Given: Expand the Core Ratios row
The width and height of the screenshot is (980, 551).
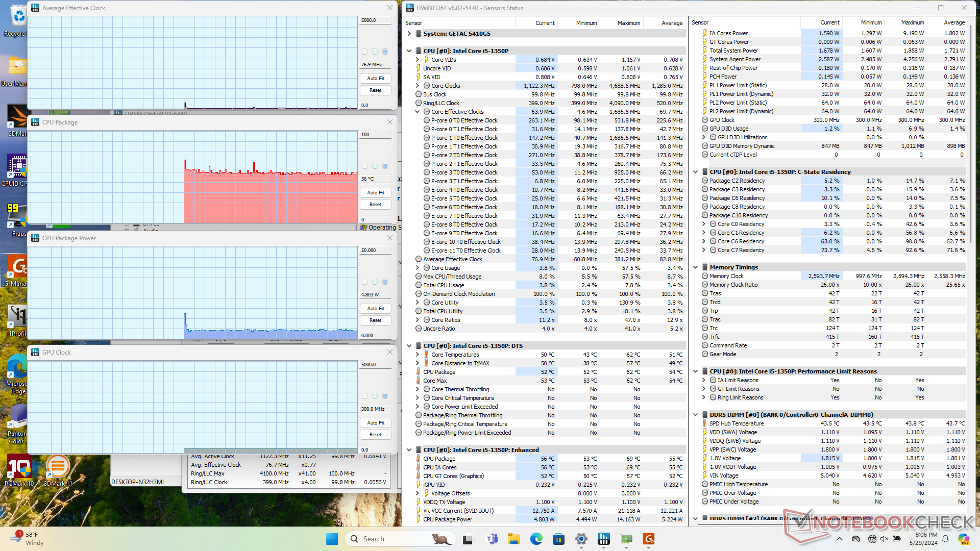Looking at the screenshot, I should click(418, 320).
